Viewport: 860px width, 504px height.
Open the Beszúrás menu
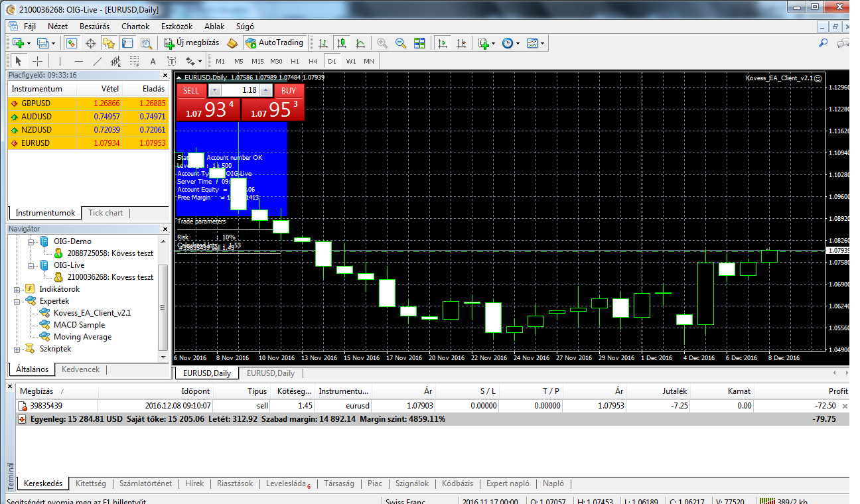pyautogui.click(x=94, y=27)
